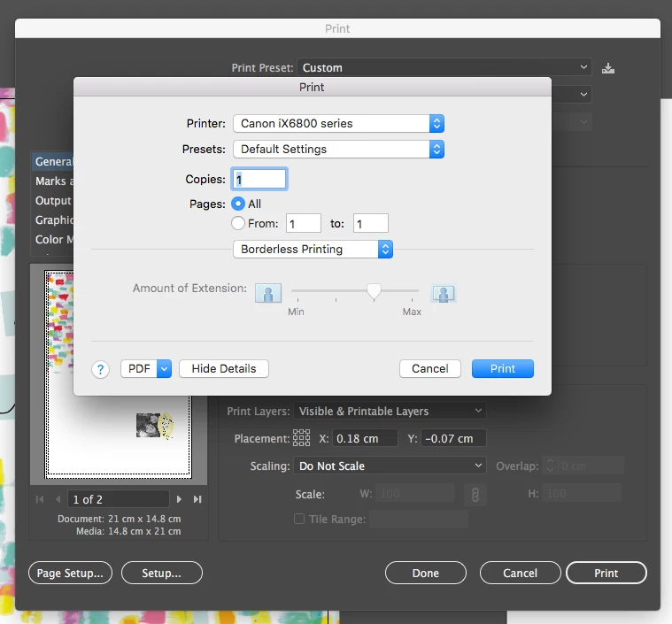Click the Scale W value field
This screenshot has width=672, height=624.
(415, 493)
